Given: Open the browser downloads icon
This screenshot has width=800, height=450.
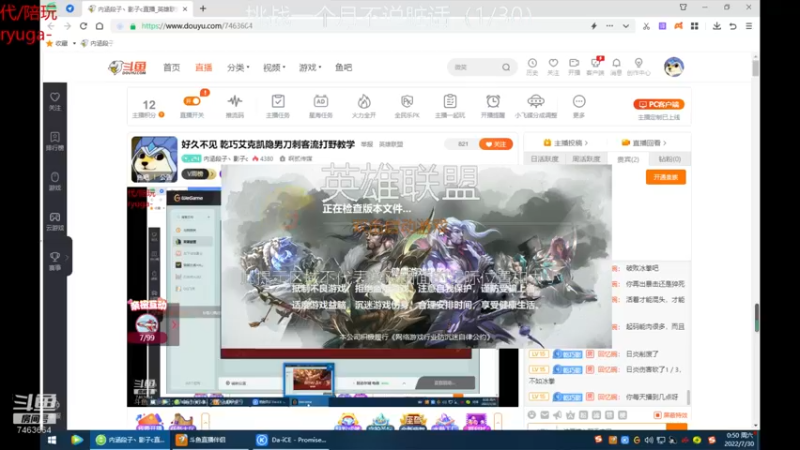Looking at the screenshot, I should [716, 26].
